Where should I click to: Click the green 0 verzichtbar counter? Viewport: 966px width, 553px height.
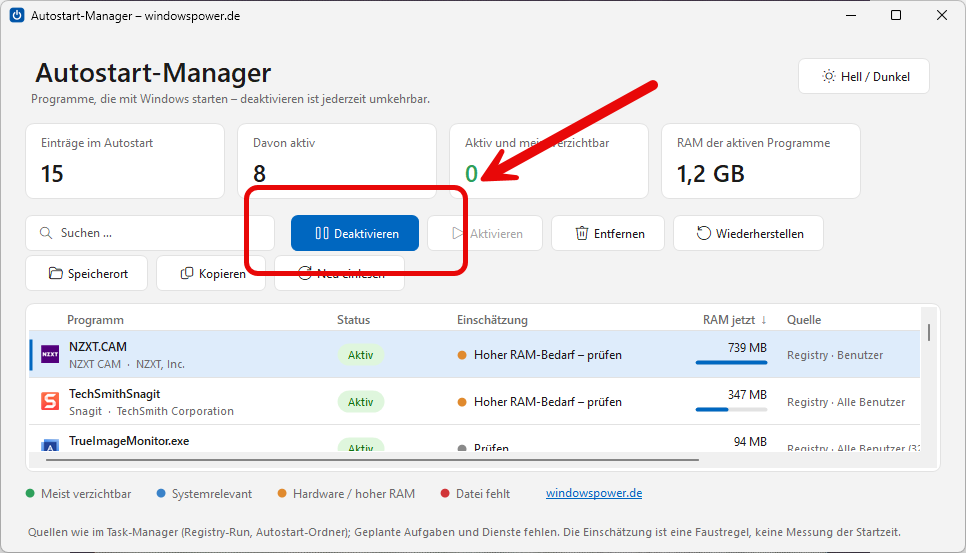(471, 174)
